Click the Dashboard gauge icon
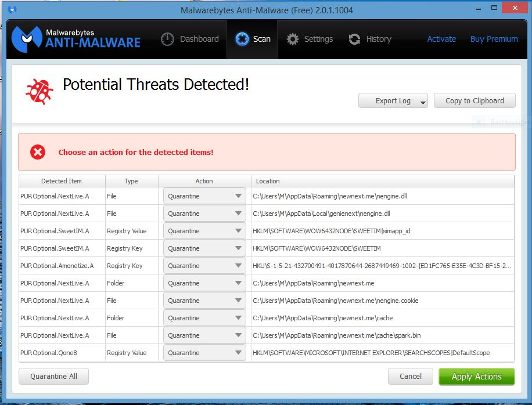This screenshot has width=532, height=405. [x=167, y=39]
